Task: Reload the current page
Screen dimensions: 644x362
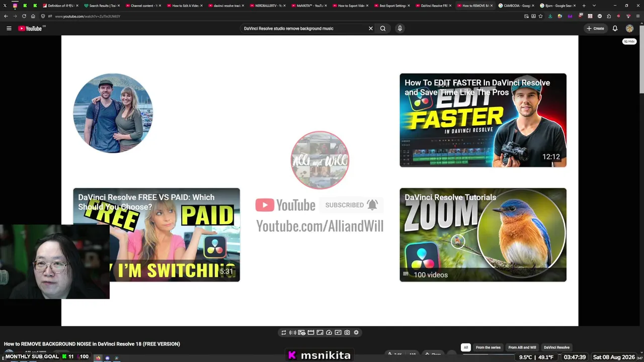Action: point(24,16)
